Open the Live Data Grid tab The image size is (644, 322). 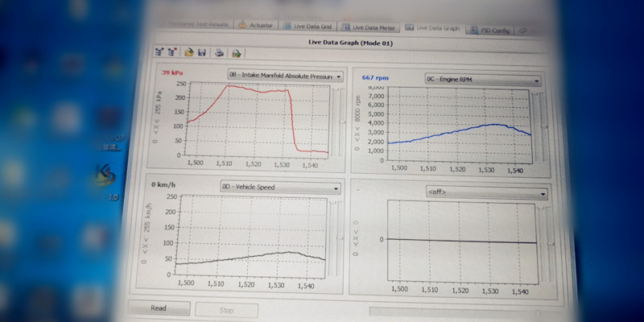tap(308, 27)
